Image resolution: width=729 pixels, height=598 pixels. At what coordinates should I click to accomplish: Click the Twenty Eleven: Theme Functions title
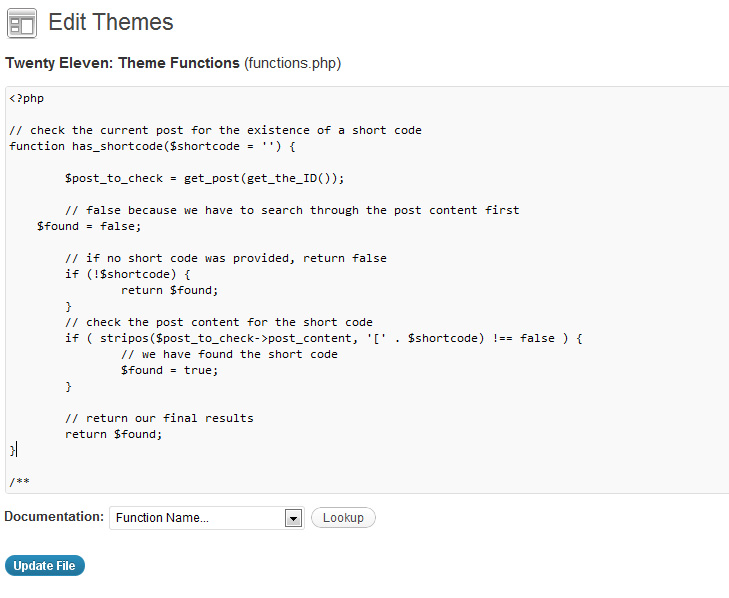(122, 63)
